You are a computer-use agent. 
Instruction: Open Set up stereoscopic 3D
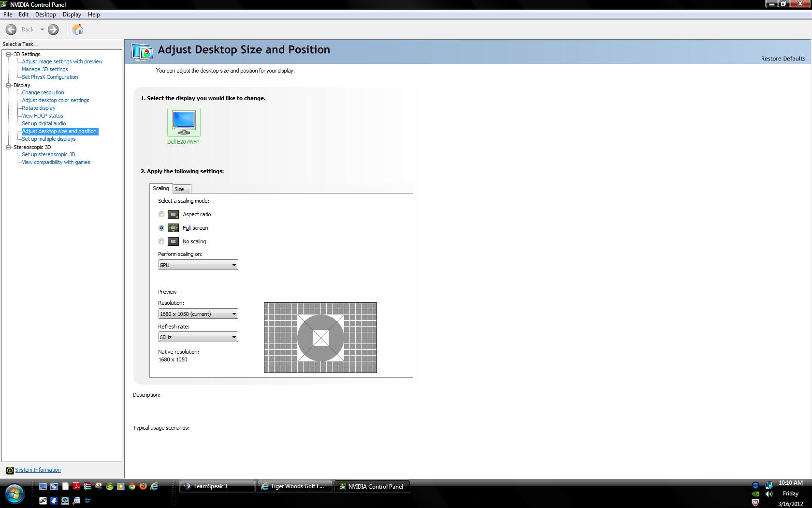[48, 154]
